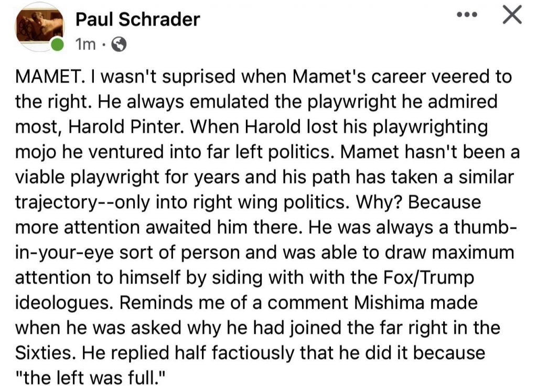Close the post with the X icon
Image resolution: width=537 pixels, height=392 pixels.
click(x=512, y=16)
